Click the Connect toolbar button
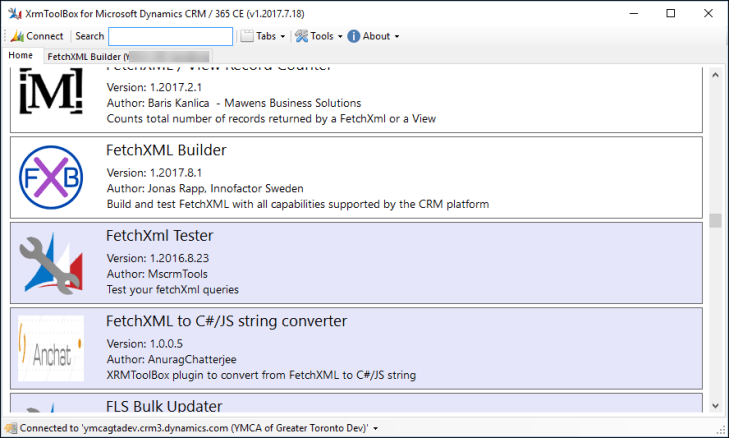This screenshot has height=438, width=729. coord(37,36)
